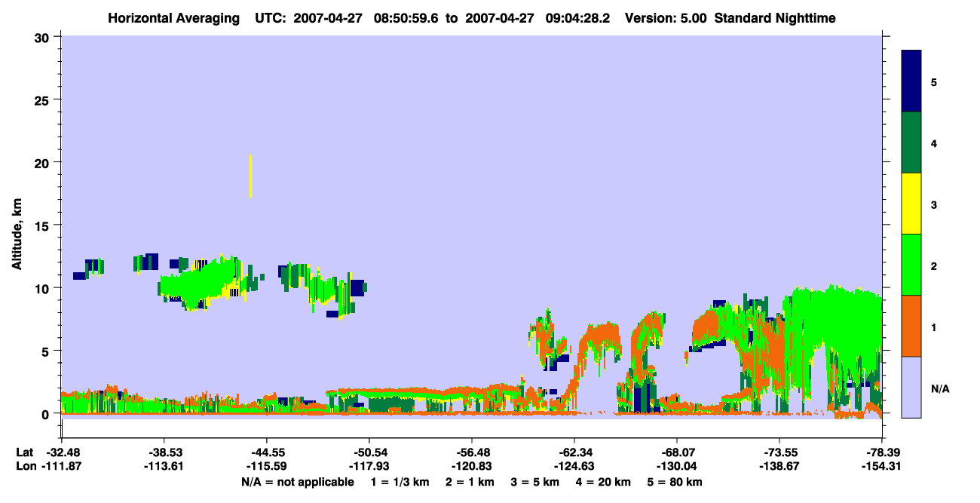This screenshot has height=503, width=980.
Task: Click the latitude value -44.55
Action: pos(266,452)
